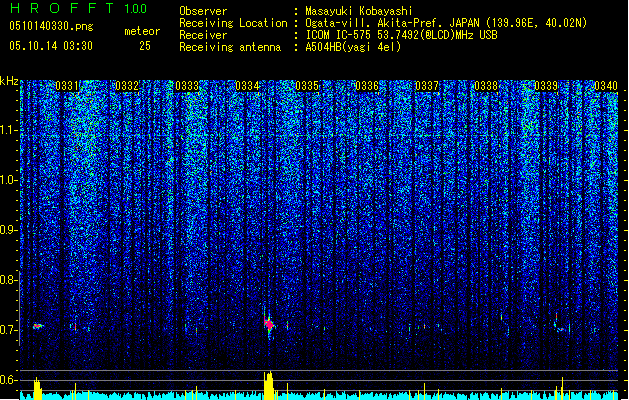Select the filename 0510140330.png

pos(51,26)
